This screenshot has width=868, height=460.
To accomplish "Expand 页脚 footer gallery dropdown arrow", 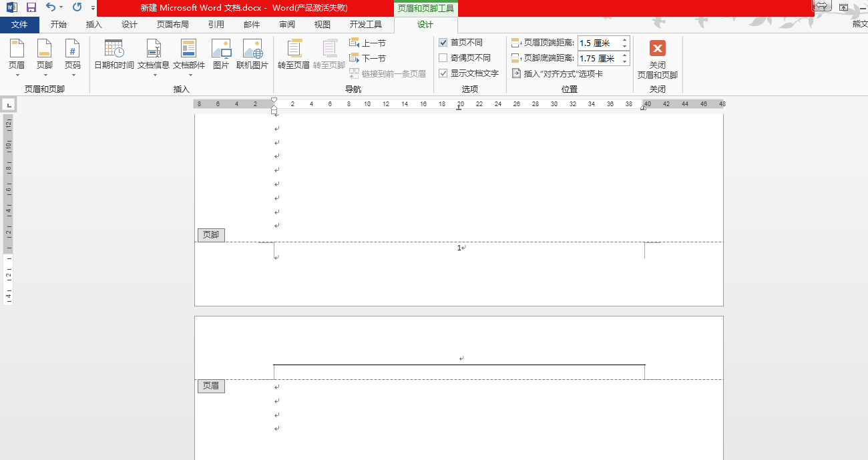I will pyautogui.click(x=45, y=75).
